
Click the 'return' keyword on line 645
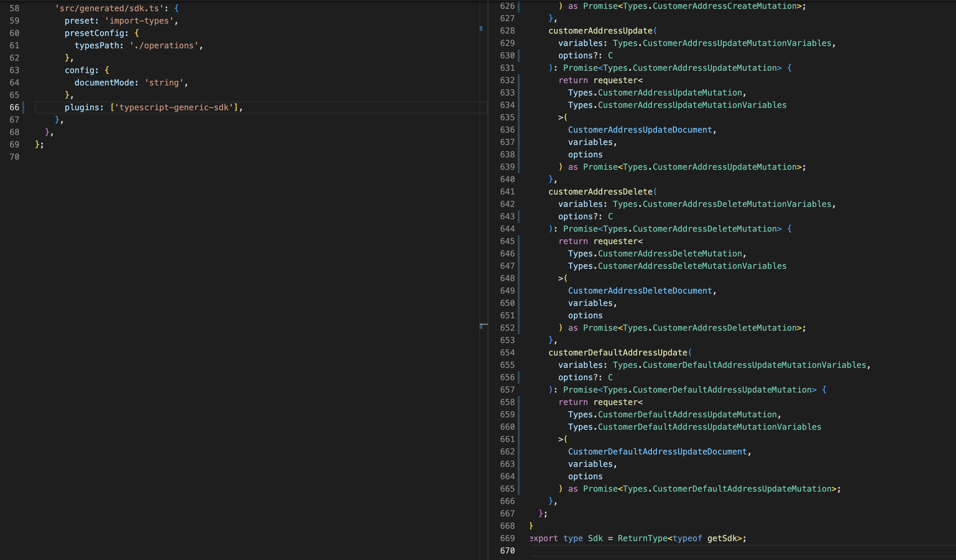pos(573,241)
